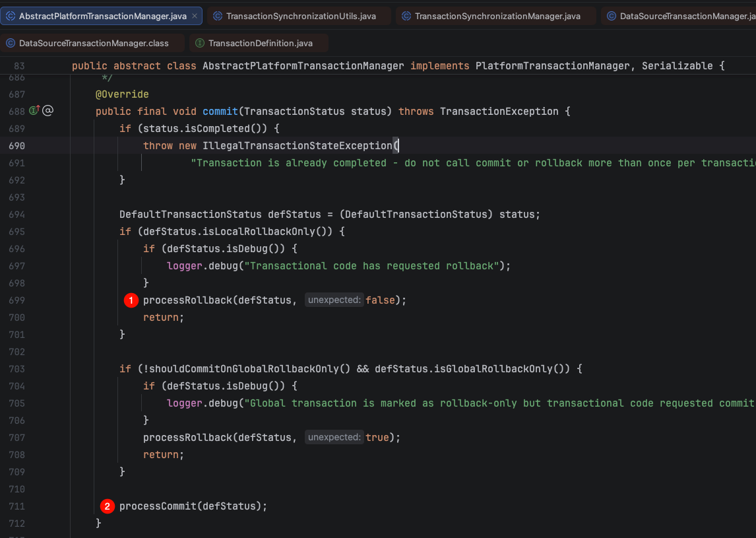Click the 'unexpected:' inlay hint before true

click(x=334, y=437)
